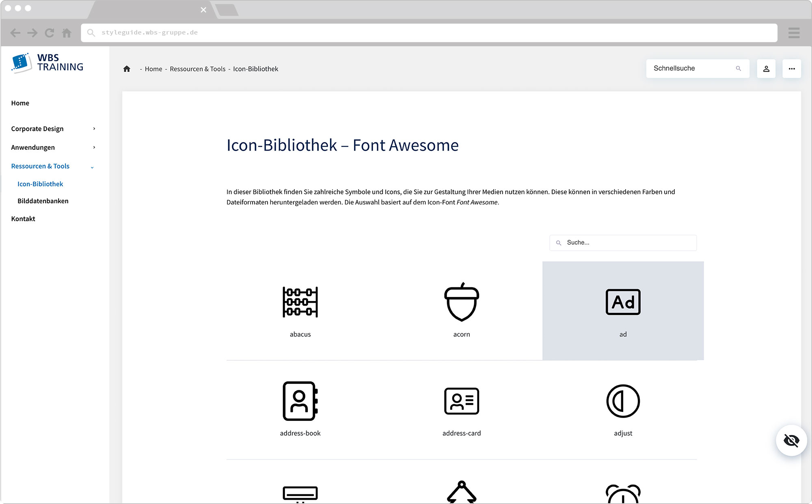Expand the Anwendungen chevron
The image size is (812, 504).
tap(94, 147)
